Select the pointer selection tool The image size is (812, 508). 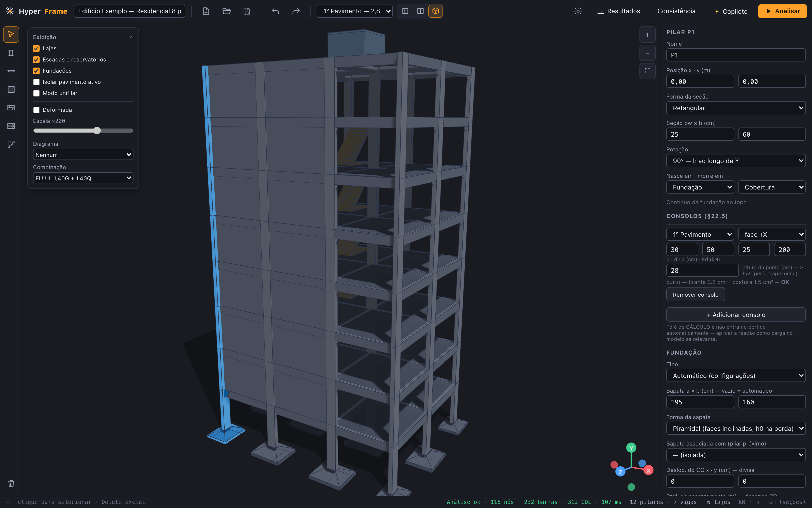point(11,35)
